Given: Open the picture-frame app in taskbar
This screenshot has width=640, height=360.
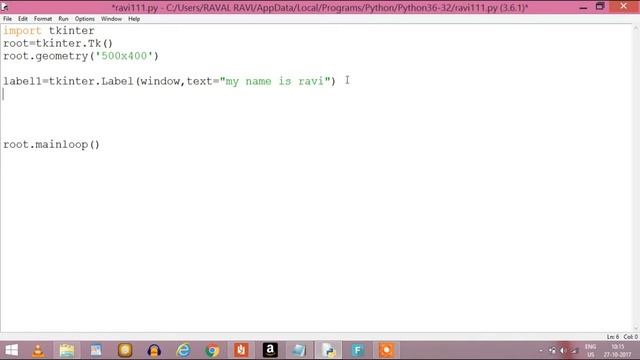Looking at the screenshot, I should 96,350.
